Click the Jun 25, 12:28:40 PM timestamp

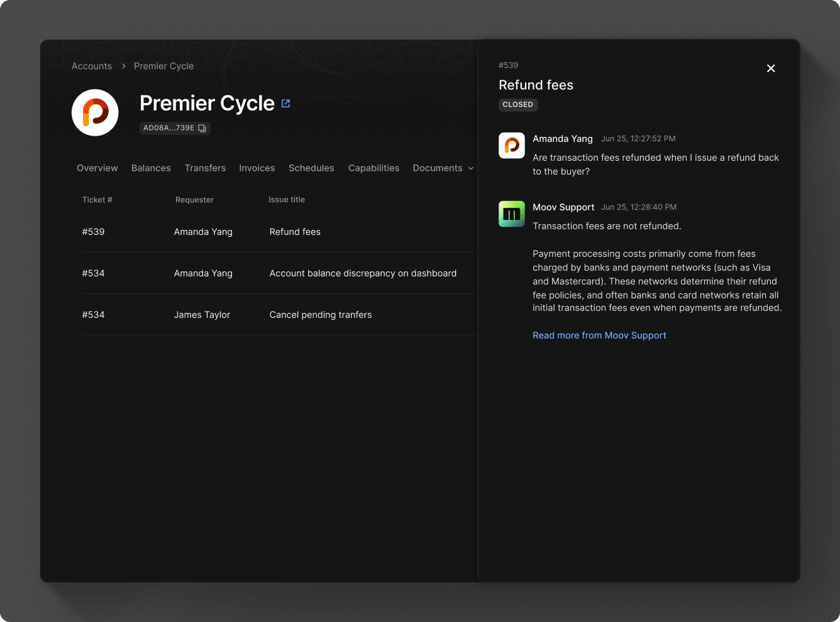(639, 207)
